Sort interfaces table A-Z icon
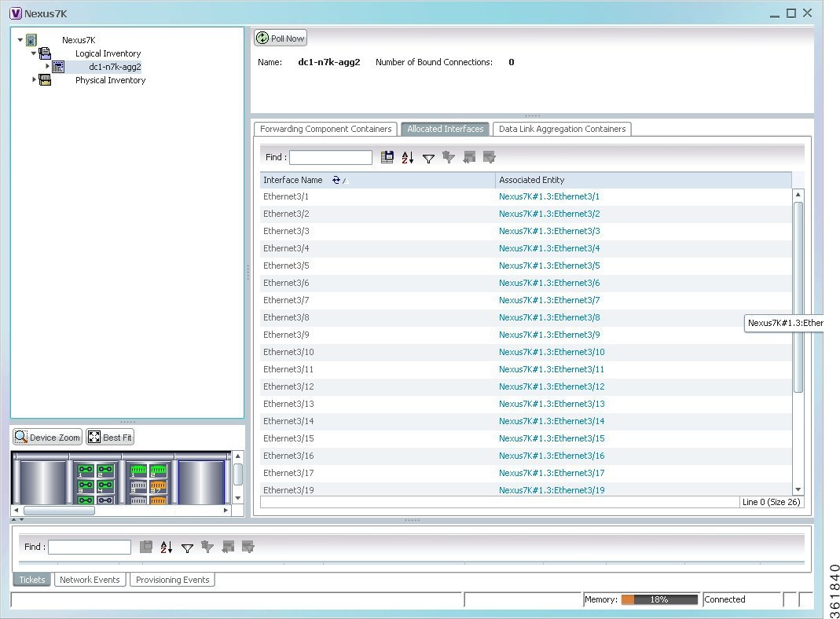This screenshot has height=619, width=840. (408, 157)
